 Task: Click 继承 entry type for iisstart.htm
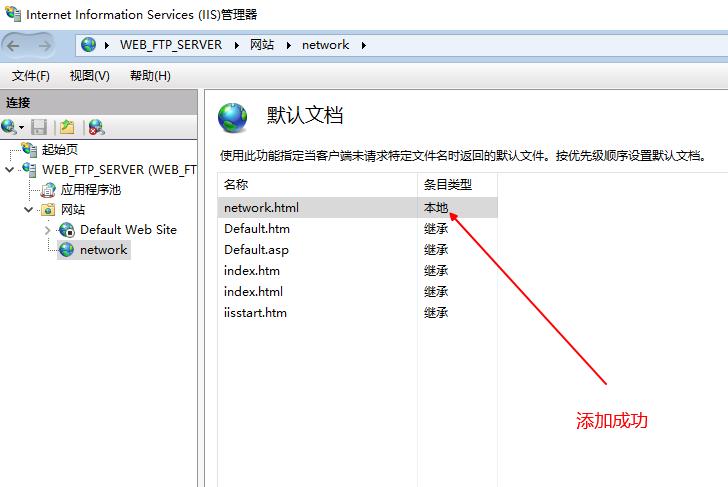pos(436,312)
